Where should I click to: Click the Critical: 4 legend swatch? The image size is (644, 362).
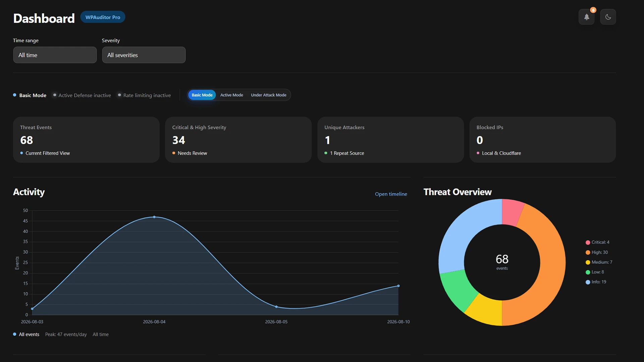point(588,242)
